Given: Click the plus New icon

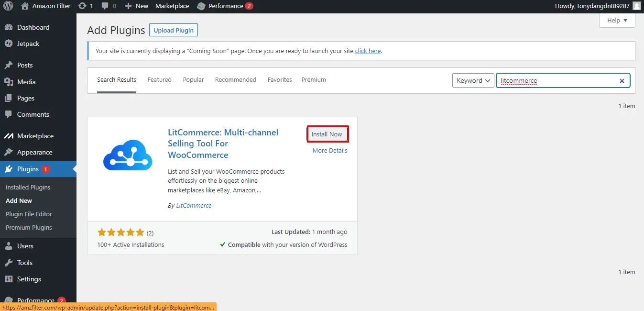Looking at the screenshot, I should (x=128, y=6).
